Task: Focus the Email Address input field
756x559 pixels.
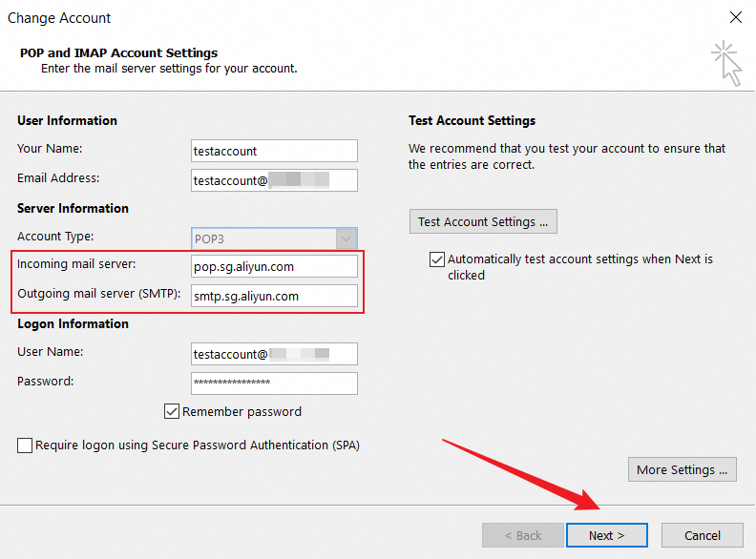Action: click(274, 180)
